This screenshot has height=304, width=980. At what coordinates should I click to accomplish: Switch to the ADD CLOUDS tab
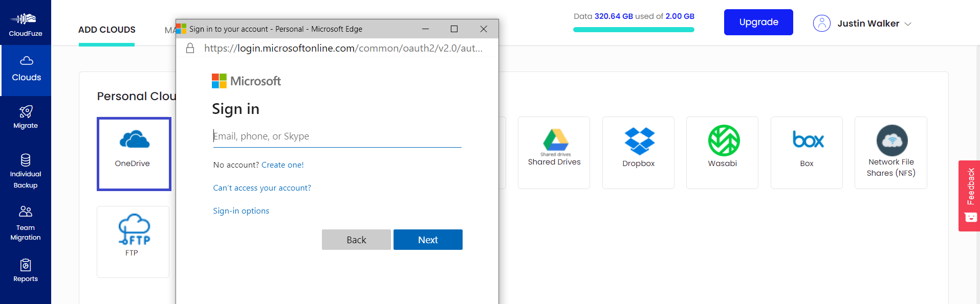point(107,30)
